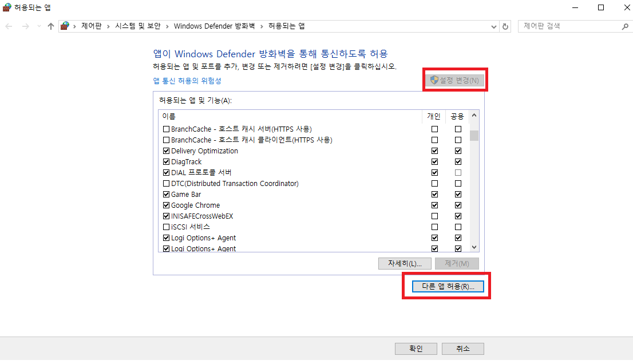Expand chevron after 시스템 및 보안

pos(167,27)
